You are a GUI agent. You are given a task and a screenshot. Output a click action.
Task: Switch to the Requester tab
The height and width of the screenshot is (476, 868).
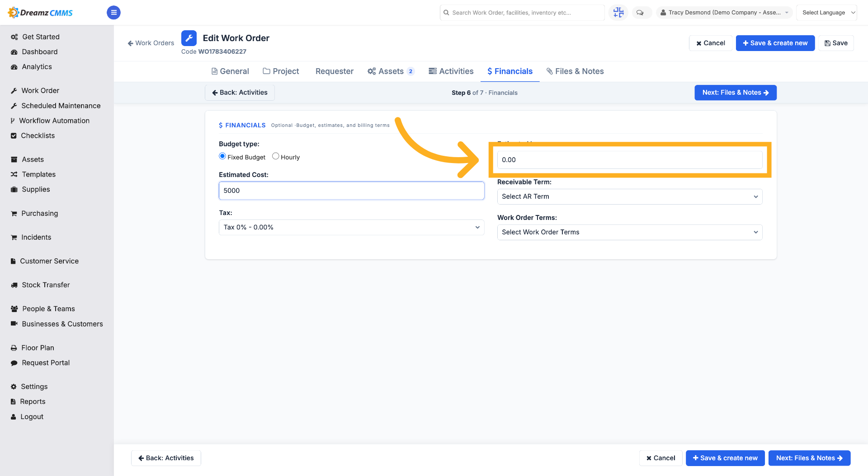click(334, 71)
